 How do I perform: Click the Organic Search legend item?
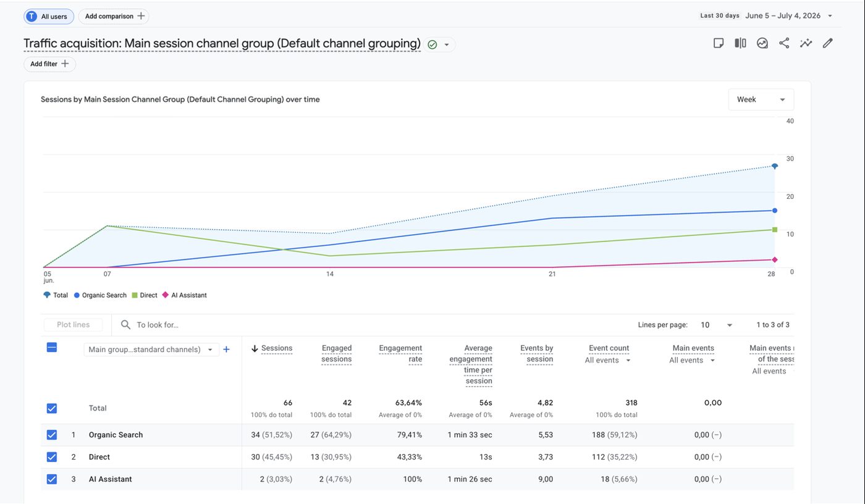[x=100, y=295]
